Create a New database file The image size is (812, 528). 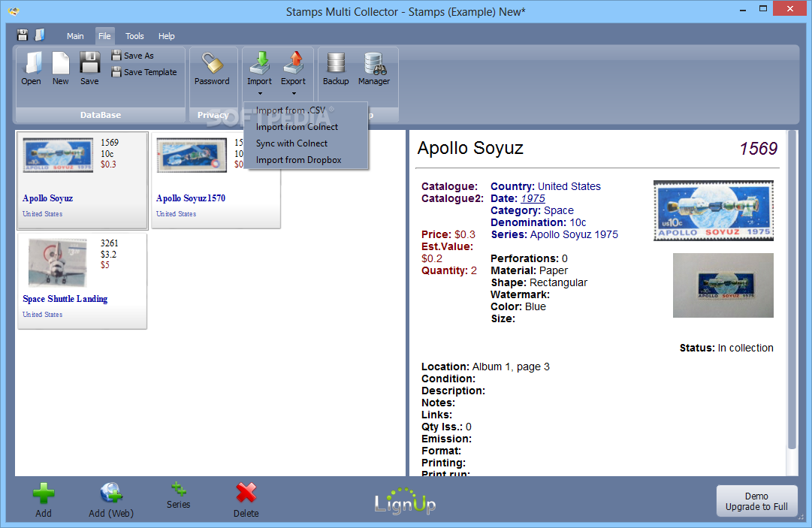coord(61,68)
